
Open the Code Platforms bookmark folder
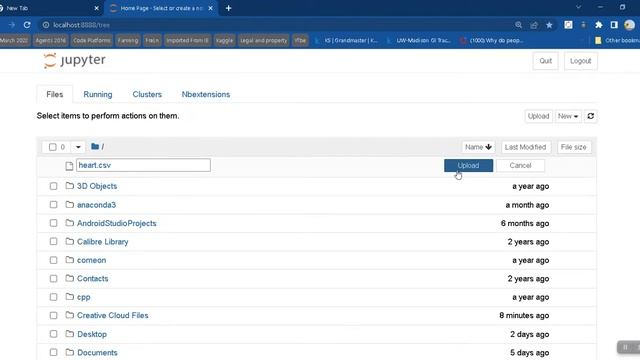pos(92,40)
